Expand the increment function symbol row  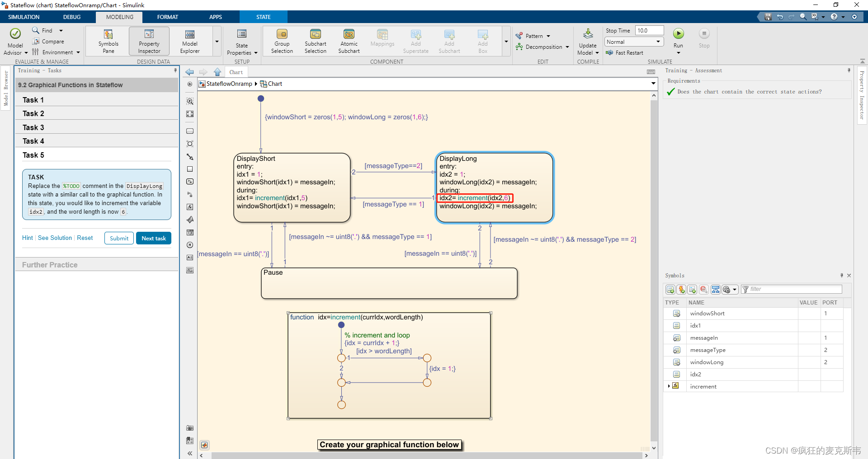coord(669,386)
